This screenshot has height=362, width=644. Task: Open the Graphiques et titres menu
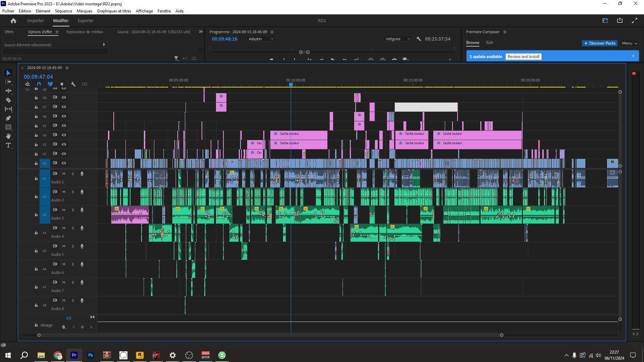pos(114,11)
